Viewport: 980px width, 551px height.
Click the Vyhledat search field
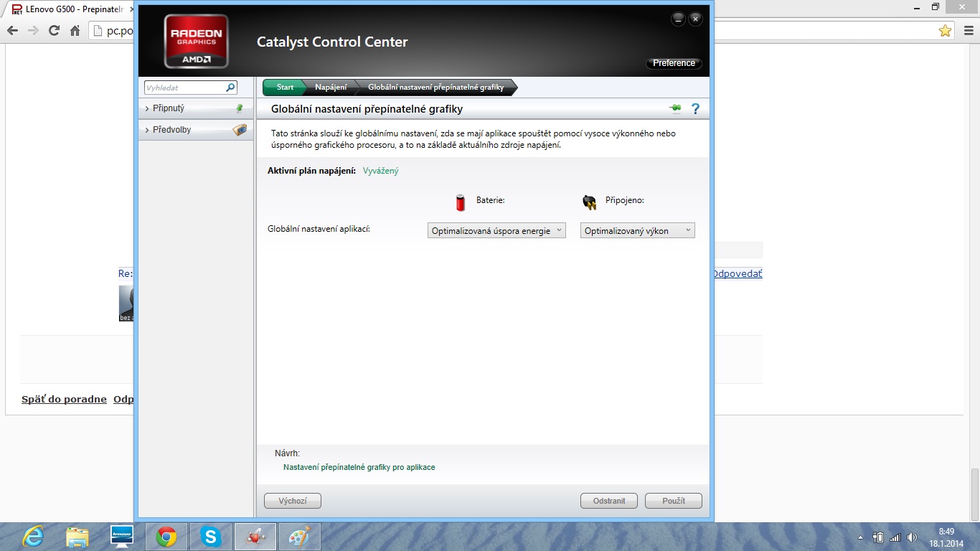[x=185, y=88]
